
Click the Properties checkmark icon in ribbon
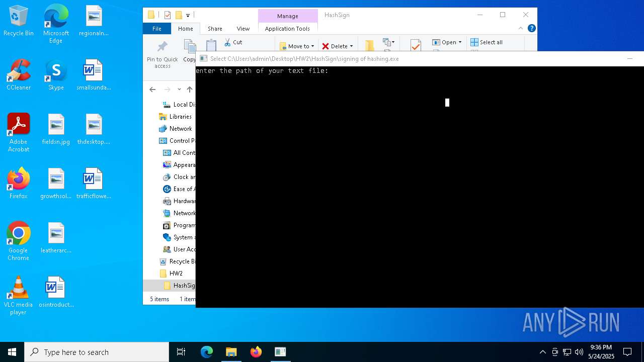click(416, 46)
